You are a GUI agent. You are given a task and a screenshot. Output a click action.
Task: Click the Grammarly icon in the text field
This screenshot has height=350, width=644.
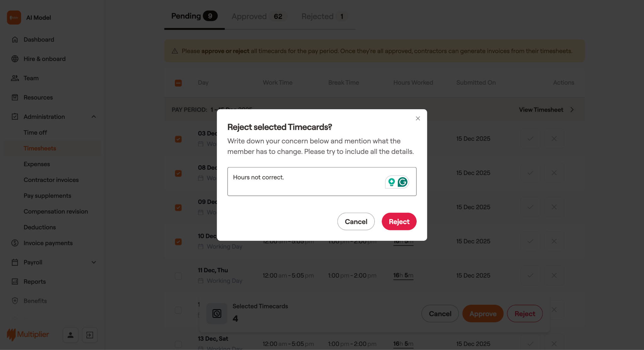pos(402,182)
